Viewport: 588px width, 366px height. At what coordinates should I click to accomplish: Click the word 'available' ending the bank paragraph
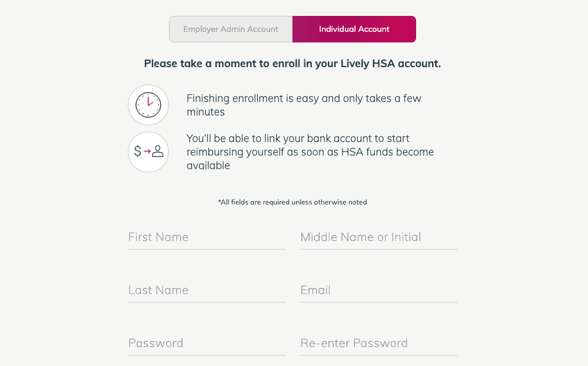pos(208,166)
